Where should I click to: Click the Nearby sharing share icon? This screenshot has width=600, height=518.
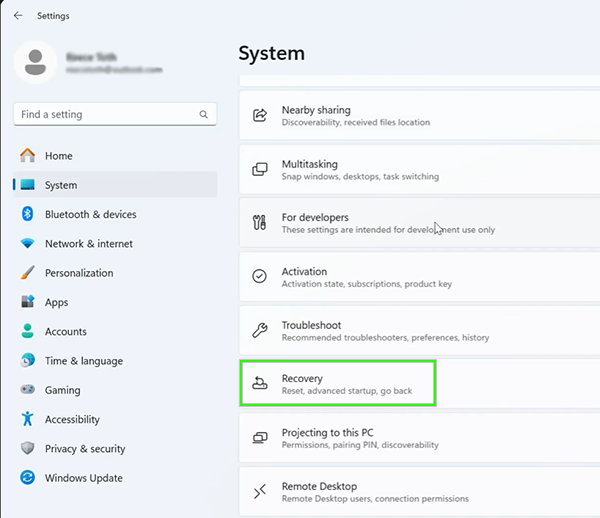coord(260,115)
